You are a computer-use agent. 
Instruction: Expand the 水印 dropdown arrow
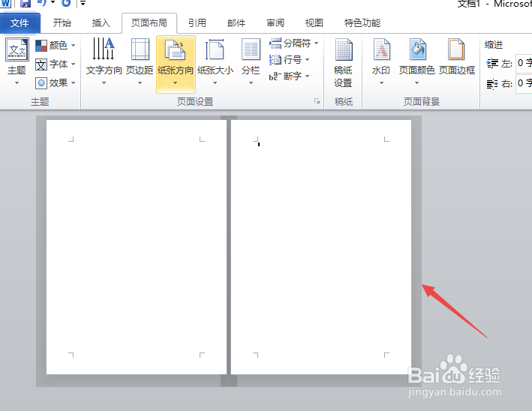(x=381, y=82)
